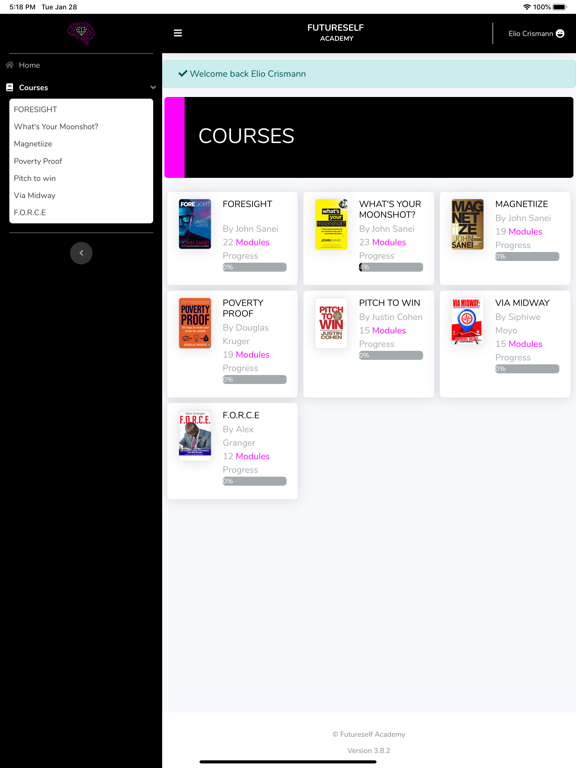The width and height of the screenshot is (576, 768).
Task: Click the COURSES page heading banner
Action: [x=369, y=137]
